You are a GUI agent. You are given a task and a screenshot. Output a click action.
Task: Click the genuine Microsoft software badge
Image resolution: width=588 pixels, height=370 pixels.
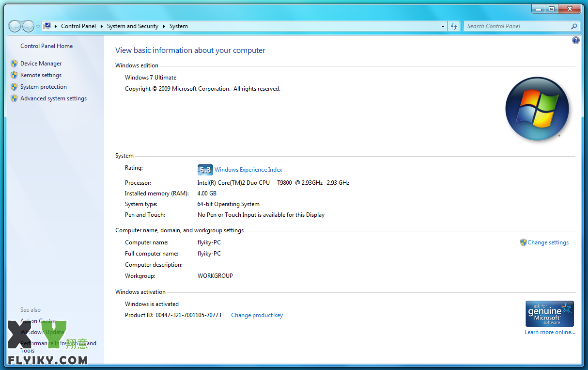click(x=550, y=314)
